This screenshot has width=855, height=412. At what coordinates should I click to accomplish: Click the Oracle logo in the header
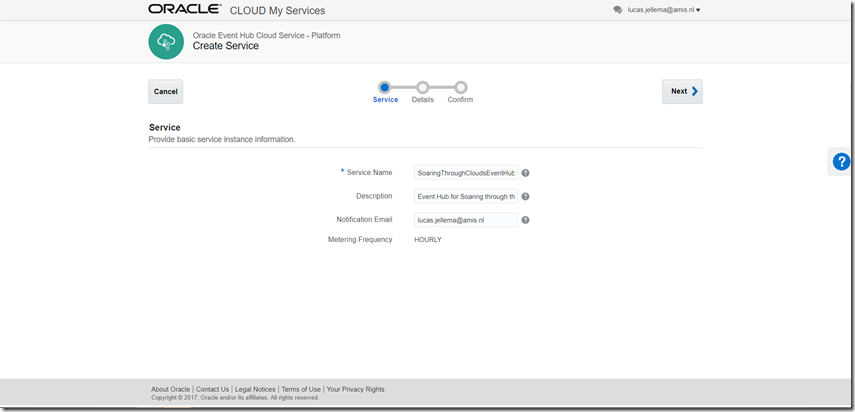(x=184, y=9)
